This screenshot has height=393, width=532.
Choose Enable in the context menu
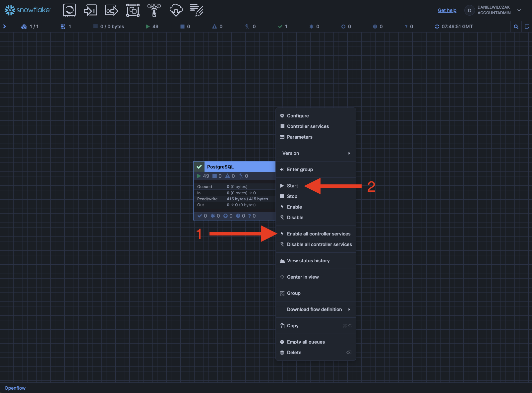pos(294,207)
